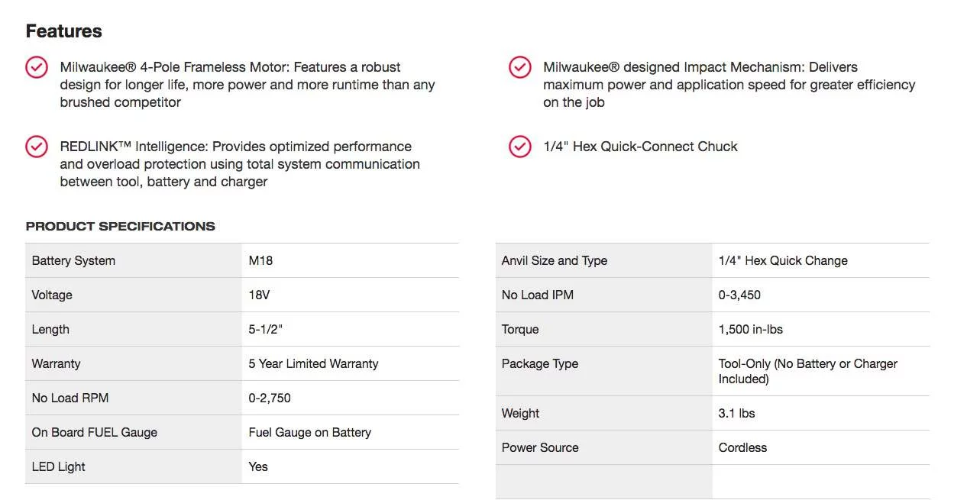Click the "Voltage" row label

click(x=52, y=295)
